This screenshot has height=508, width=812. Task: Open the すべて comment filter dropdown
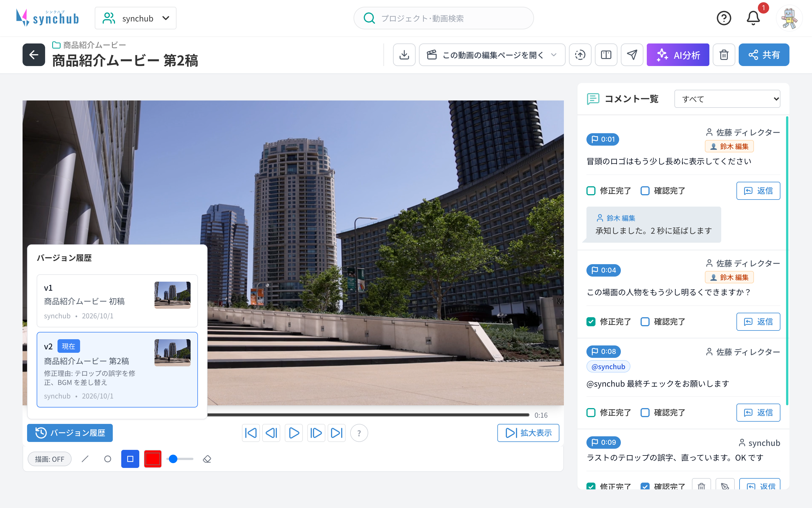727,99
